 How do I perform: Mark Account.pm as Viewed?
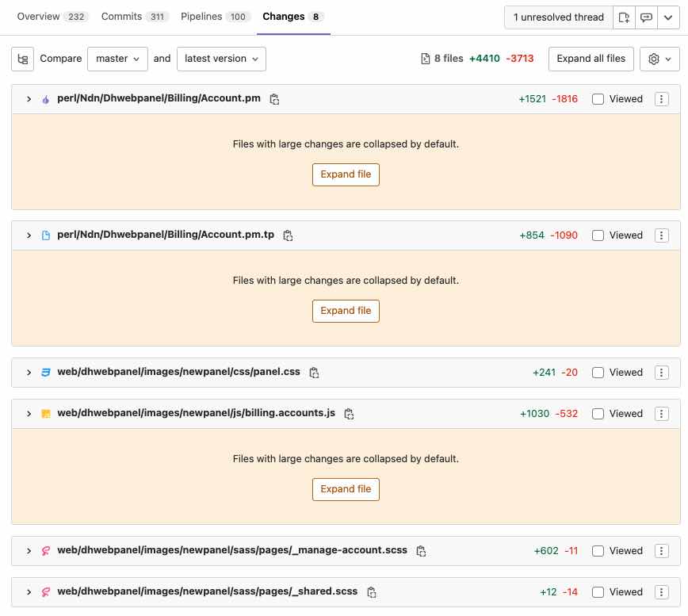(x=598, y=99)
